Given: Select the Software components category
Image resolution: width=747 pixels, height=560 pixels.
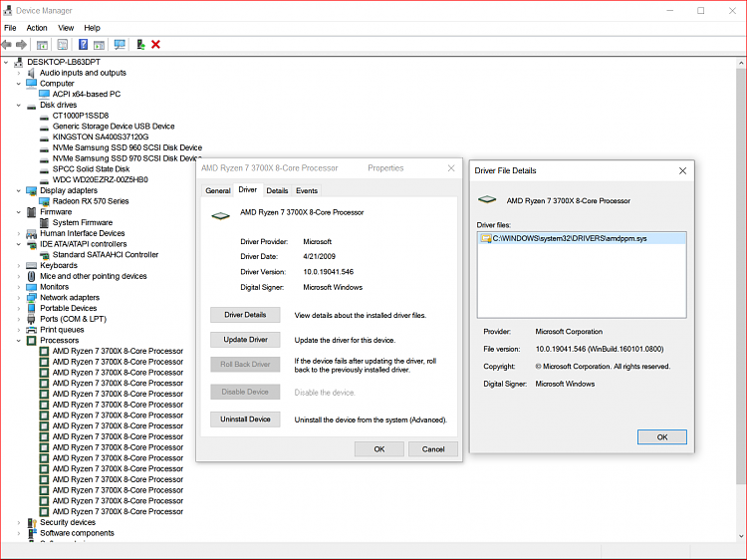Looking at the screenshot, I should (77, 533).
